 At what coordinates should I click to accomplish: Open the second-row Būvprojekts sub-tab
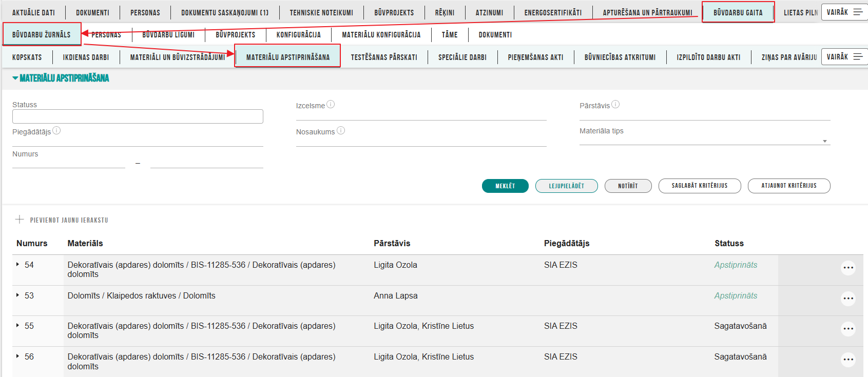236,35
